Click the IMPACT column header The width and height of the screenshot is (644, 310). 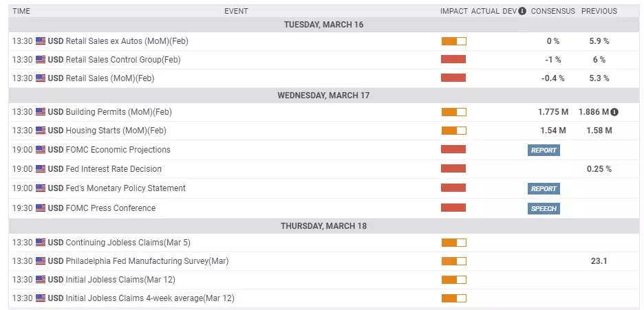(454, 11)
